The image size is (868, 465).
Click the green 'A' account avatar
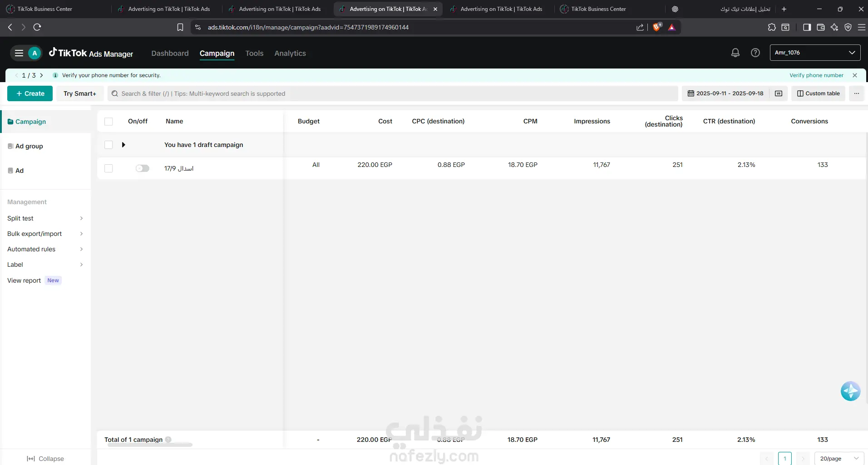(35, 53)
